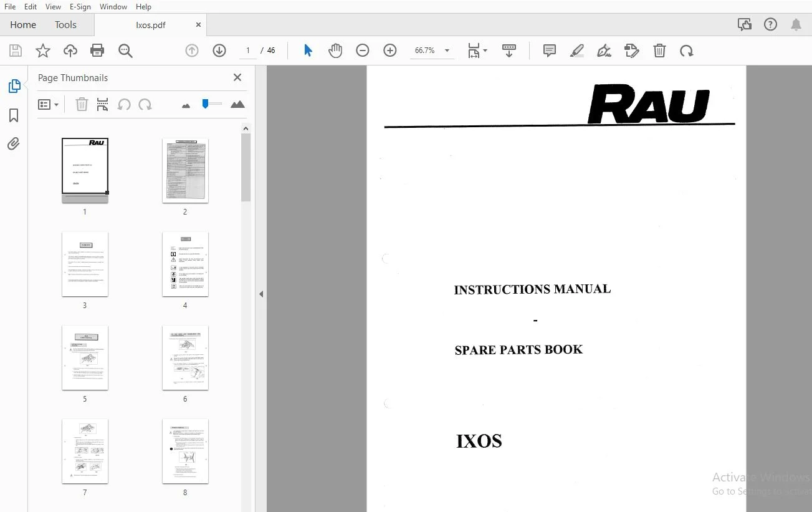Collapse the left navigation pane arrow

[261, 294]
